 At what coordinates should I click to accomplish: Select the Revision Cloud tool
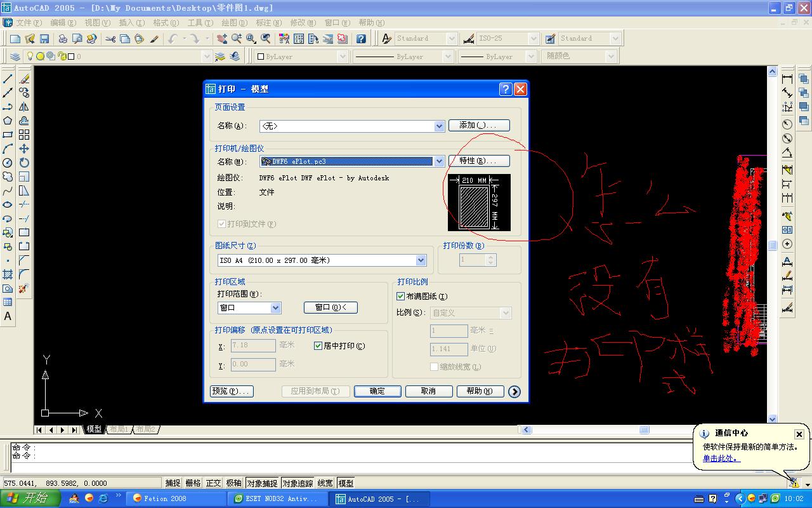pyautogui.click(x=8, y=177)
